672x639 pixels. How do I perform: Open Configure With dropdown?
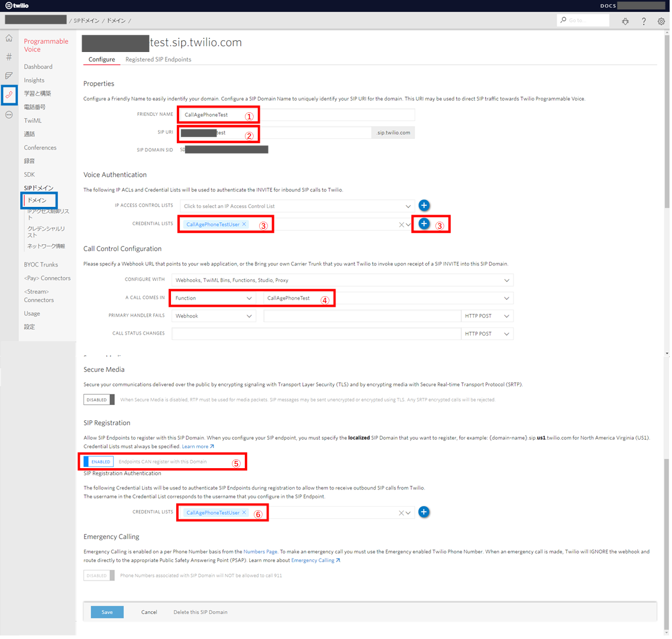click(343, 281)
